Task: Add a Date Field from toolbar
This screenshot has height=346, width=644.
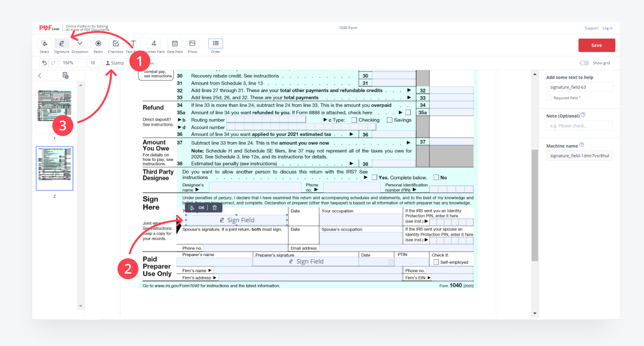Action: point(175,43)
